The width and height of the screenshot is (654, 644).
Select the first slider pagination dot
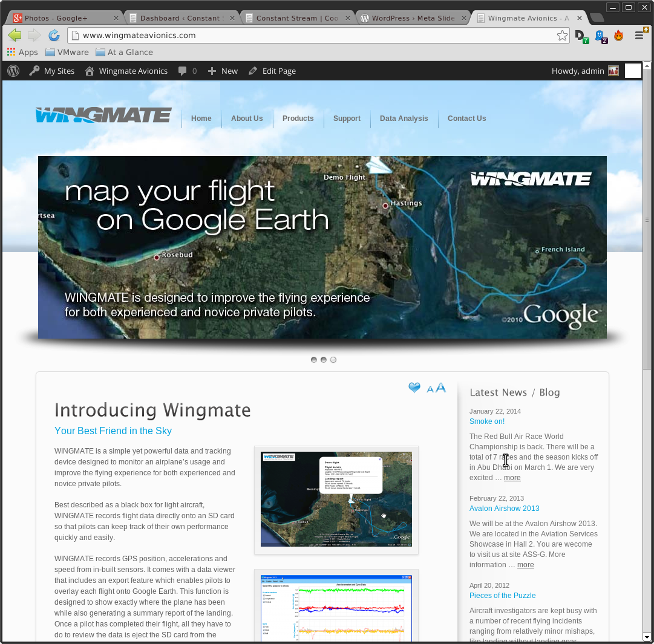point(314,360)
